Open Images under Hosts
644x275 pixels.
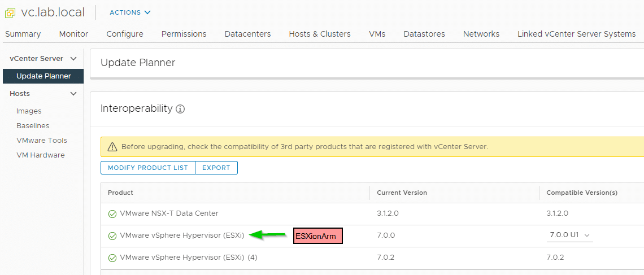tap(29, 111)
